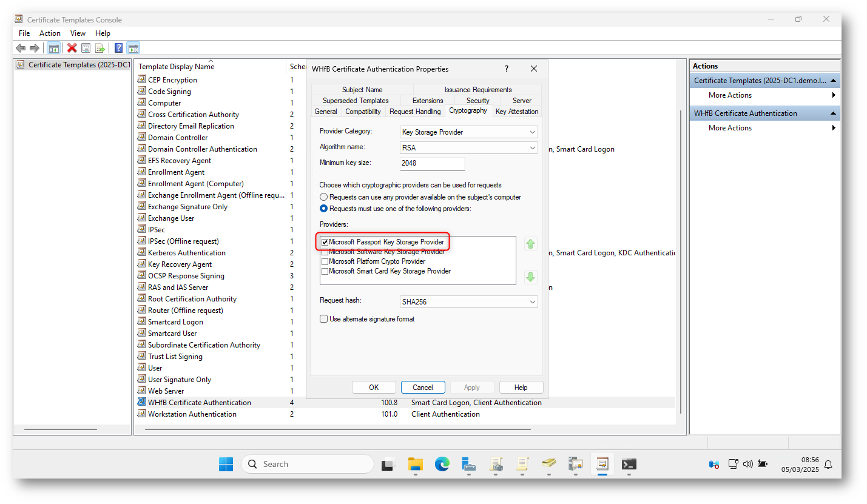The image size is (867, 504).
Task: Toggle the Show/Hide Action Pane toolbar icon
Action: [133, 48]
